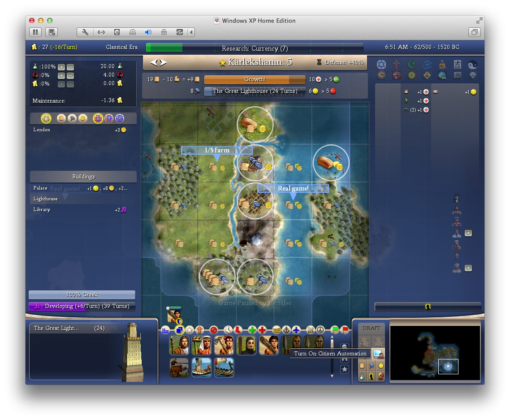The image size is (510, 420).
Task: Click the green flag command icon
Action: [x=335, y=330]
